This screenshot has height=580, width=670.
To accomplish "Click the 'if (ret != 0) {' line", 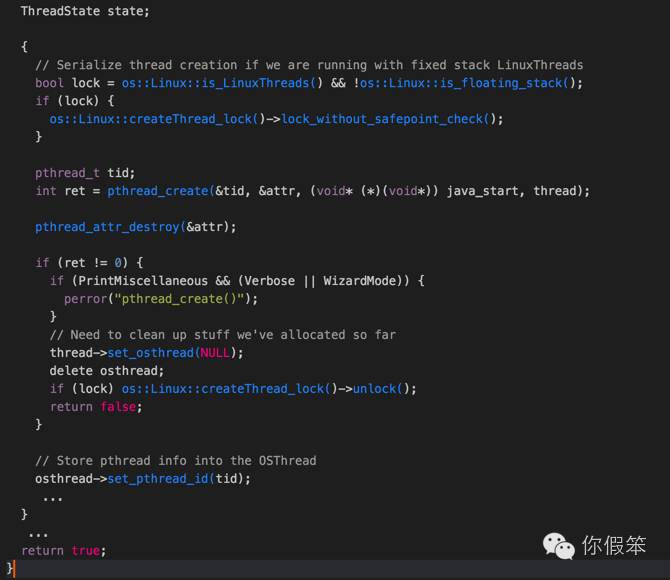I will click(x=89, y=263).
